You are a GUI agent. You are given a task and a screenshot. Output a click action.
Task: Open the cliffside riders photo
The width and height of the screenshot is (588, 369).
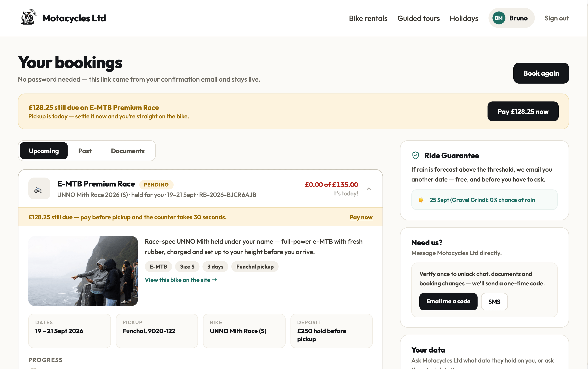[x=83, y=271]
